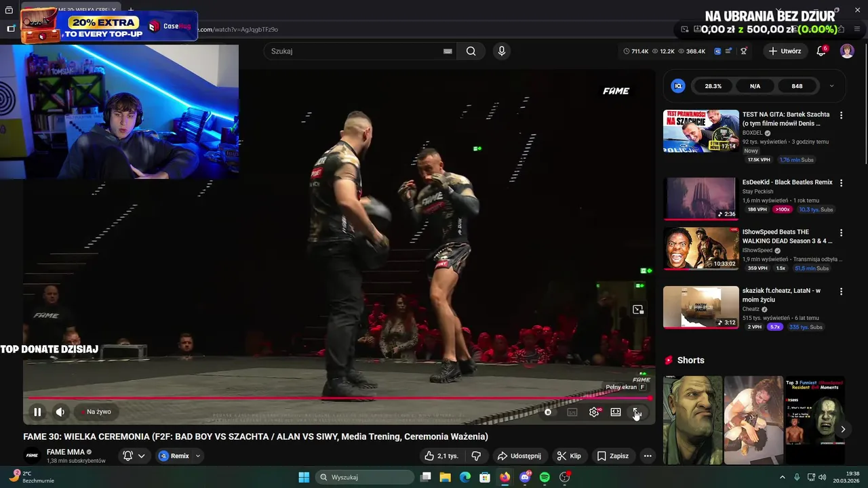Click the vidIQ round logo in sidebar panel
This screenshot has width=868, height=488.
tap(677, 86)
